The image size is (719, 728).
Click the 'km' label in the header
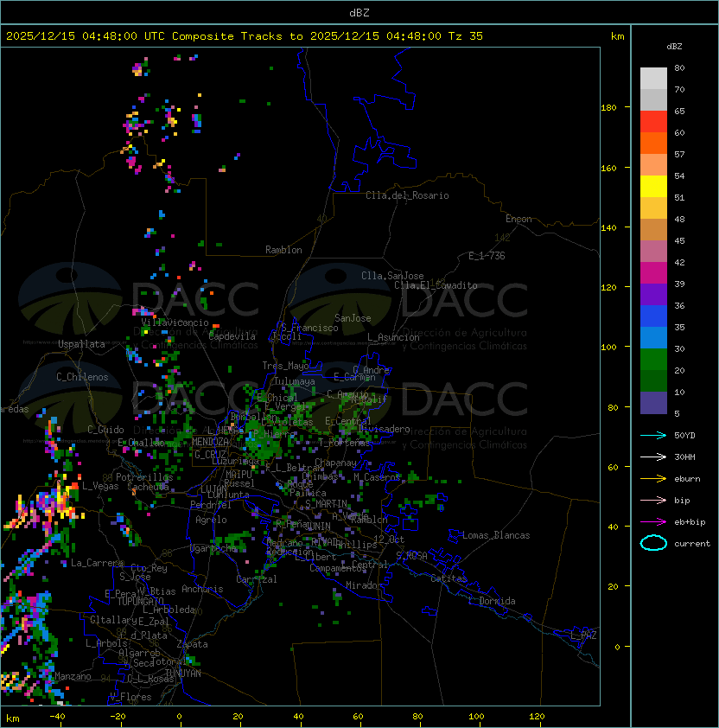pyautogui.click(x=617, y=36)
